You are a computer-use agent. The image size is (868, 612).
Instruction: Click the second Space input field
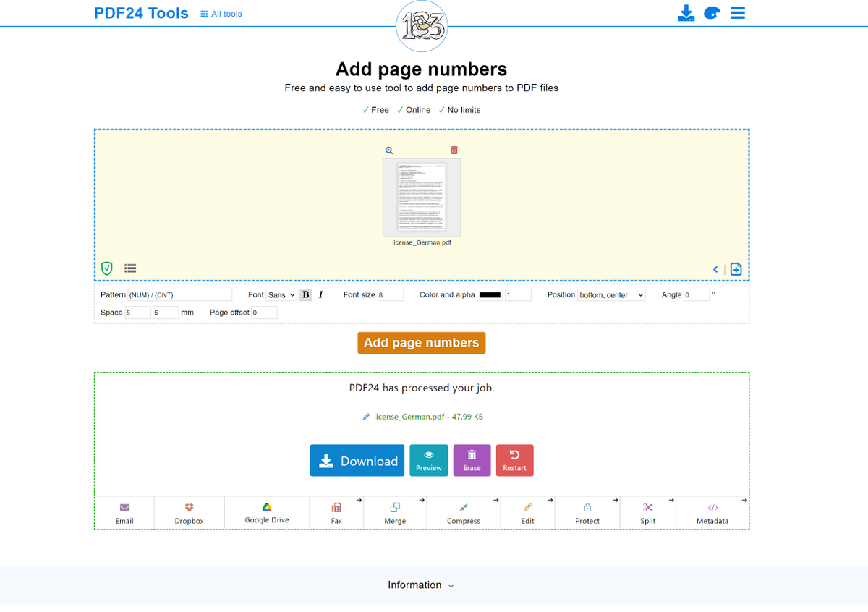166,313
